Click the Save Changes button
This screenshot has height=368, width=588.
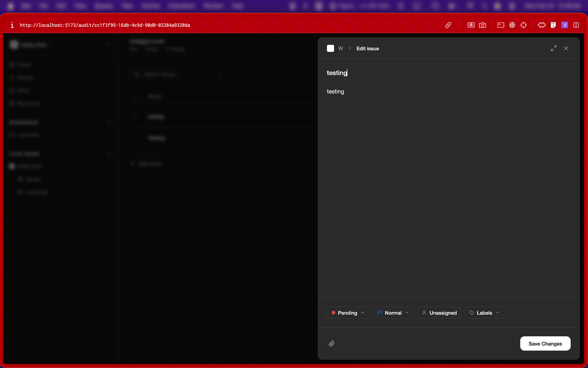(545, 344)
